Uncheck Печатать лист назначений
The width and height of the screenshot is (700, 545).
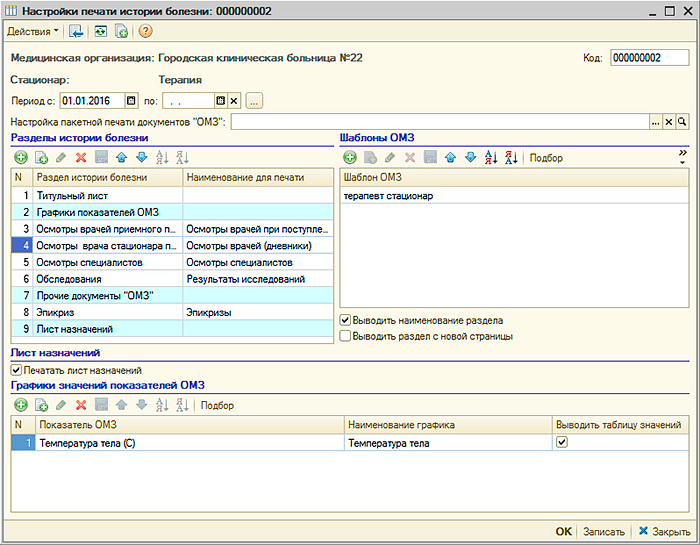pyautogui.click(x=16, y=370)
